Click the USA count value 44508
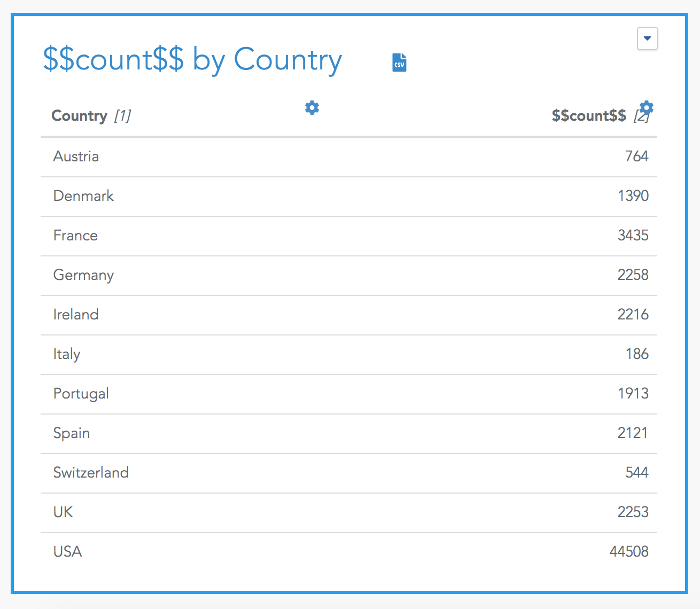 point(629,552)
